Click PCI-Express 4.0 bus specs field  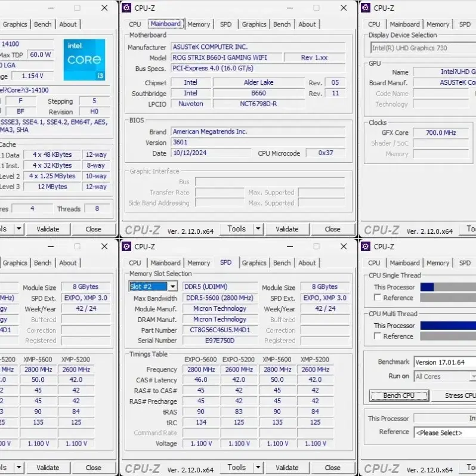(258, 68)
